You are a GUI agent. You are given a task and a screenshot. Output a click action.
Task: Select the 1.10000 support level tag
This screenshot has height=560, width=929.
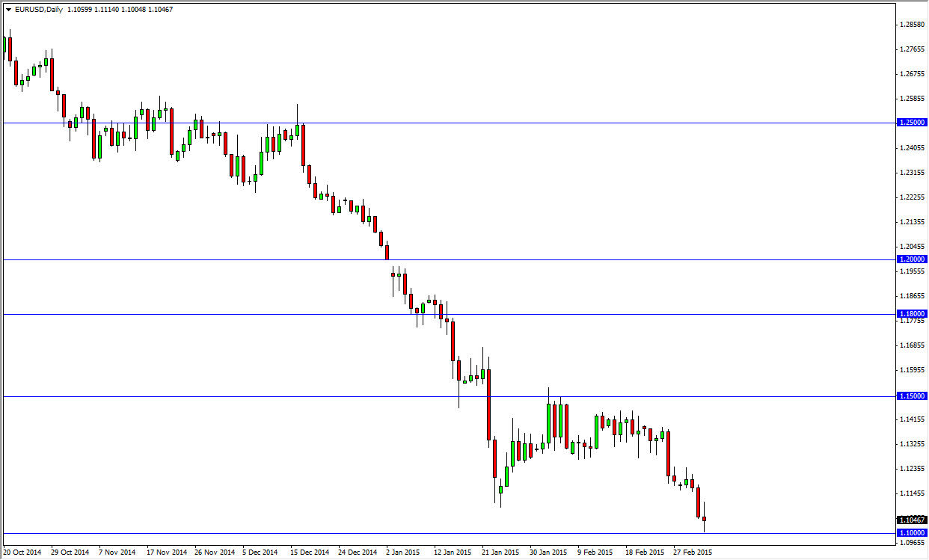pos(913,531)
